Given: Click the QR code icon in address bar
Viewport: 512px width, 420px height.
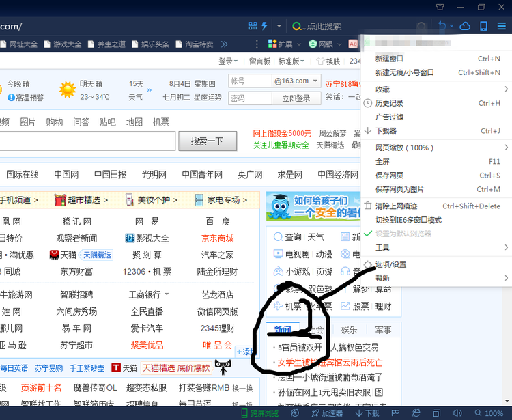Looking at the screenshot, I should pyautogui.click(x=253, y=26).
